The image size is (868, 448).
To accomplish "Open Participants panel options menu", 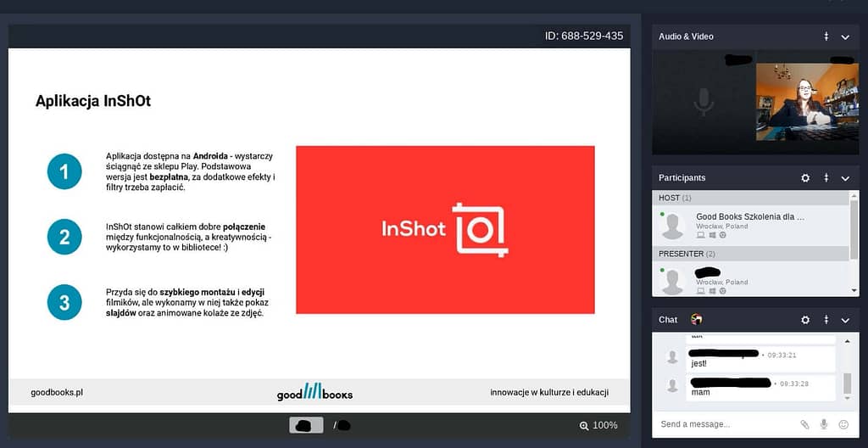I will [x=826, y=178].
